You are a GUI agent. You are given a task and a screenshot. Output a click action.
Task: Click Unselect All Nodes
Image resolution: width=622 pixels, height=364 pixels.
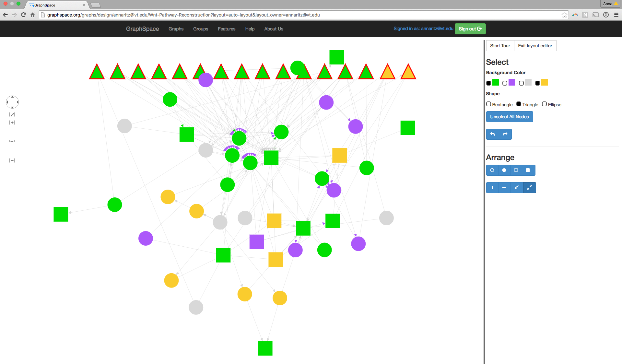coord(510,117)
